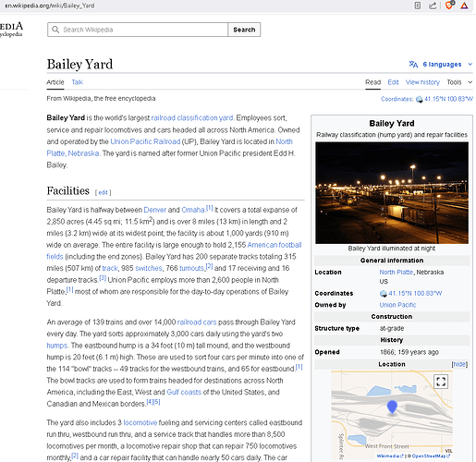Open Union Pacific link in infobox
The image size is (476, 462).
pyautogui.click(x=397, y=305)
